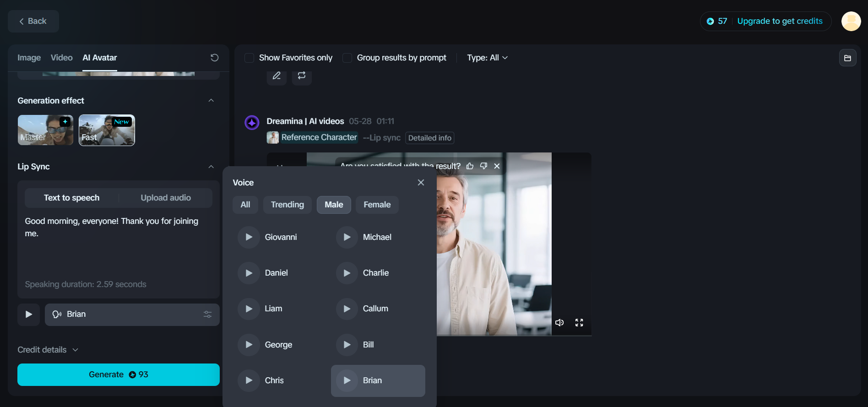Play the George voice preview
This screenshot has height=407, width=868.
pyautogui.click(x=249, y=345)
